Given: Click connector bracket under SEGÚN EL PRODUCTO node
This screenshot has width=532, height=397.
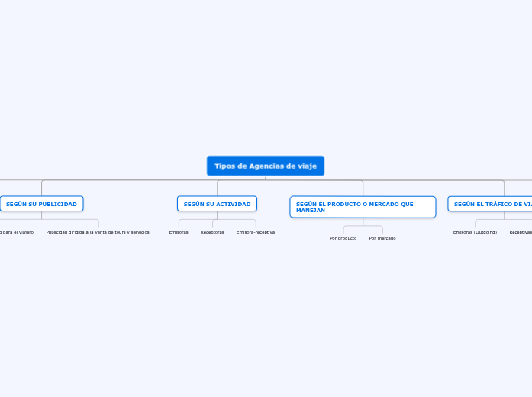Looking at the screenshot, I should 363,226.
